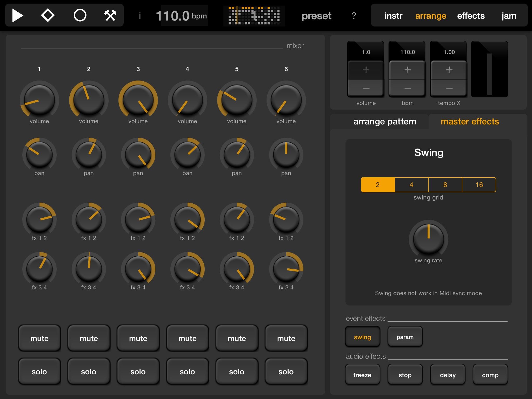The height and width of the screenshot is (399, 532).
Task: Solo mixer channel 3
Action: [x=138, y=371]
